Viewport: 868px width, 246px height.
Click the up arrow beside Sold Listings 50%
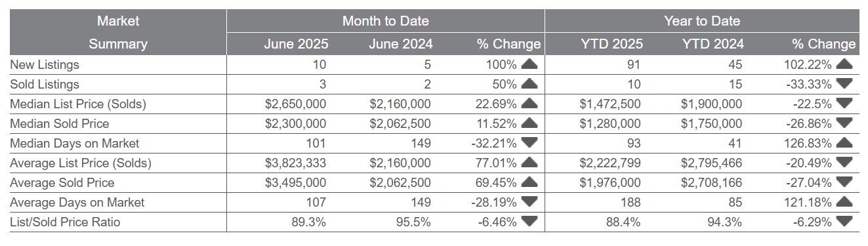(529, 84)
